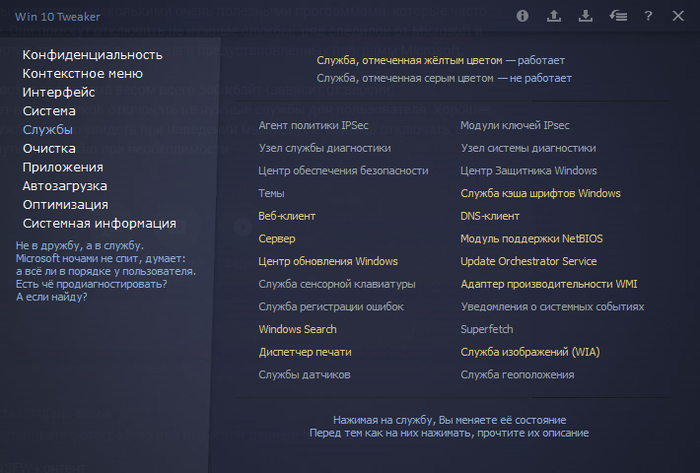The height and width of the screenshot is (473, 700).
Task: Go to the Автозагрузка section
Action: pos(65,186)
